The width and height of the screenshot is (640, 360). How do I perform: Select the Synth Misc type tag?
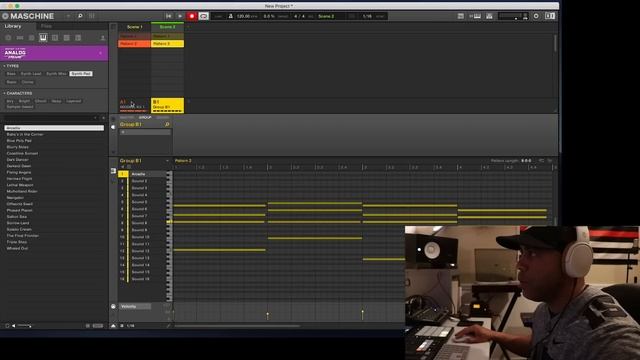click(x=56, y=74)
